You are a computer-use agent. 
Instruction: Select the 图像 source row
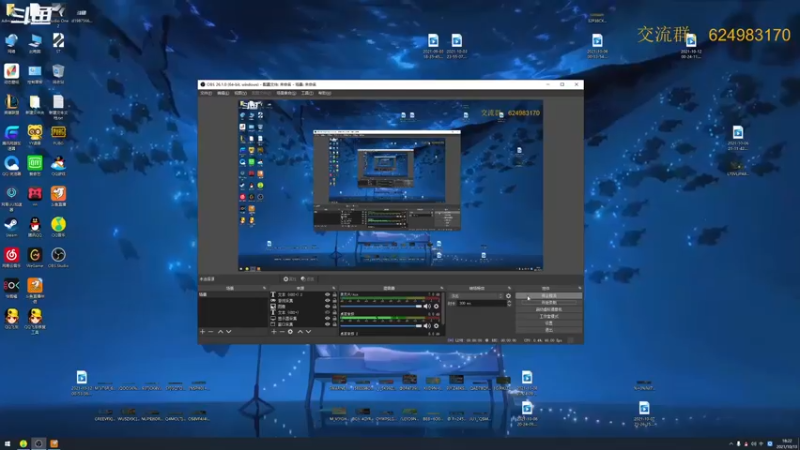point(303,306)
